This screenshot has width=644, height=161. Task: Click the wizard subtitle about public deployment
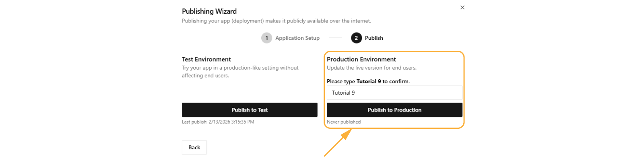point(276,21)
